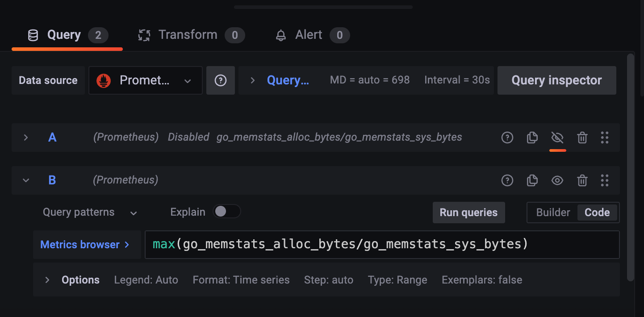Duplicate query A
The image size is (644, 317).
click(x=532, y=138)
